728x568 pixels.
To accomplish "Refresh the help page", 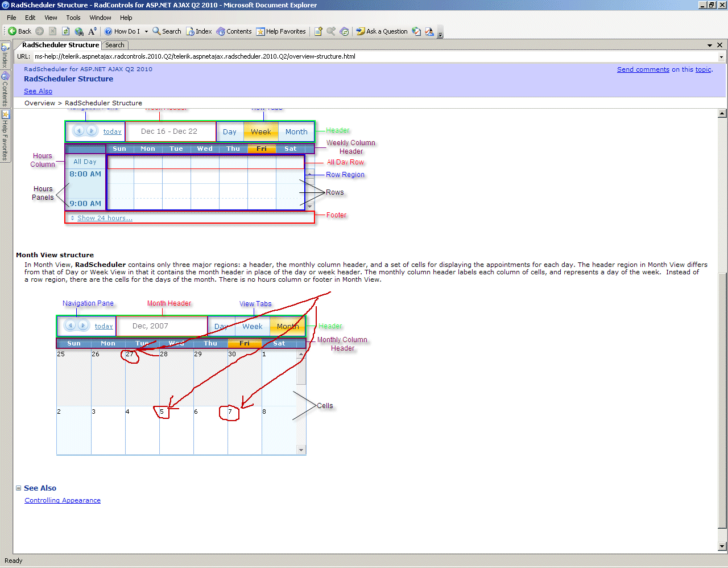I will tap(65, 31).
